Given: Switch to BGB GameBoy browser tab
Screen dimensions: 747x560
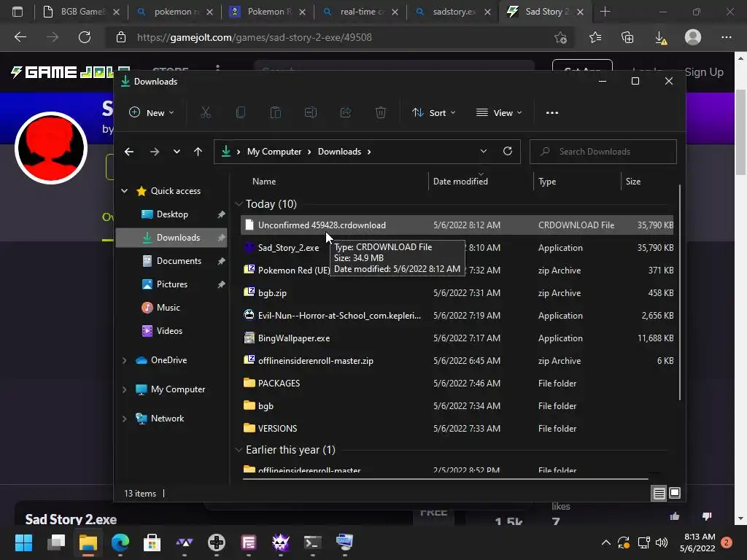Looking at the screenshot, I should pos(80,12).
